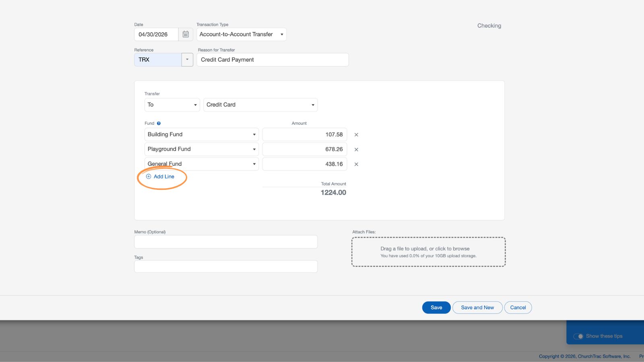Cancel the transfer transaction
The height and width of the screenshot is (362, 644).
pos(518,308)
